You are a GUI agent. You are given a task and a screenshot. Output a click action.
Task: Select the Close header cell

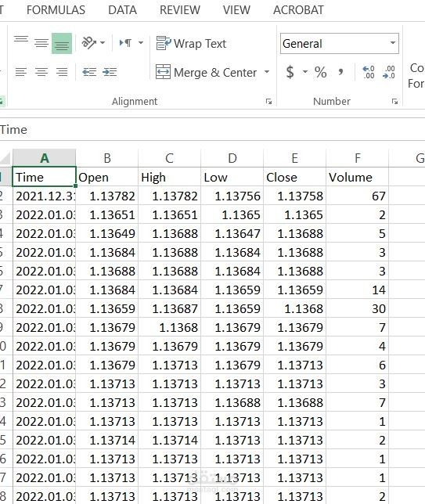(294, 177)
